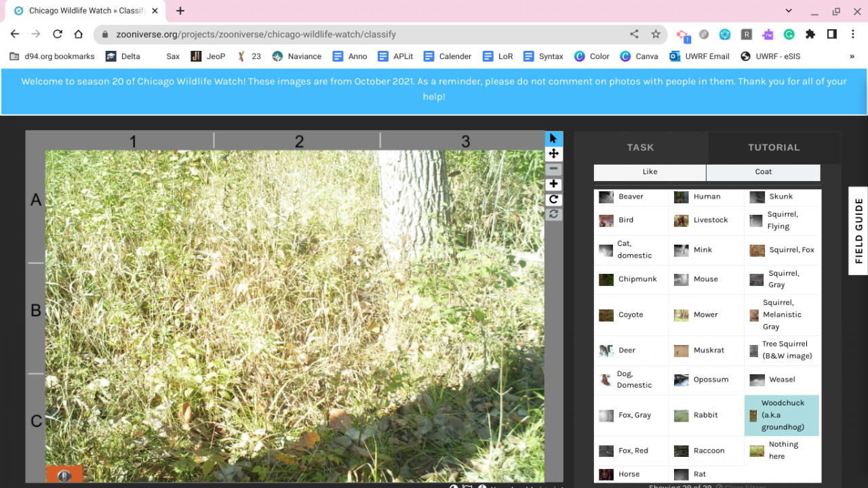868x488 pixels.
Task: Open the UWRF - eSIS bookmark
Action: coord(770,56)
